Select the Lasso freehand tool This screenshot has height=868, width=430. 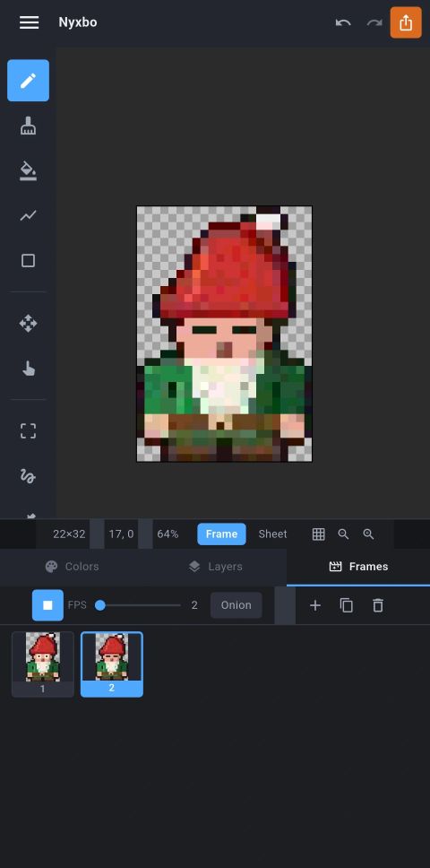tap(28, 476)
